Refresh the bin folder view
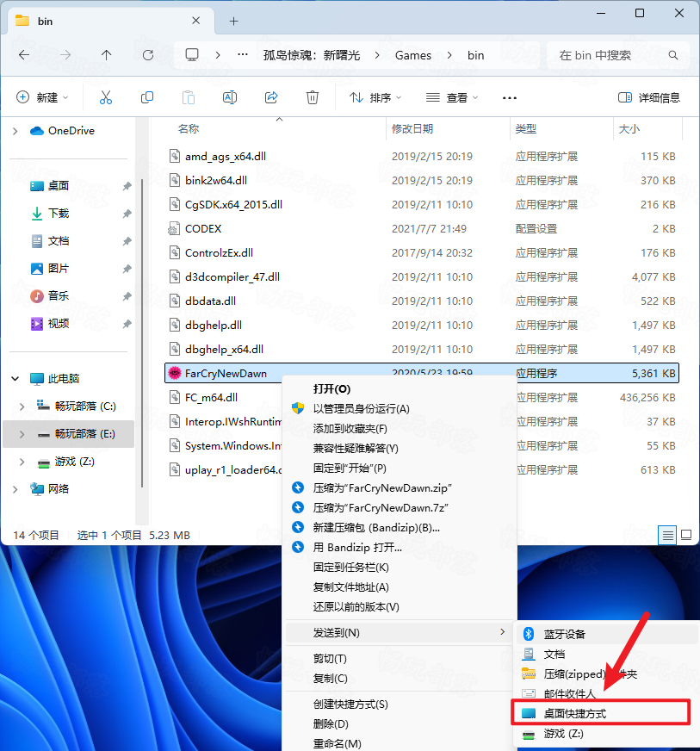Viewport: 700px width, 751px height. pos(148,55)
